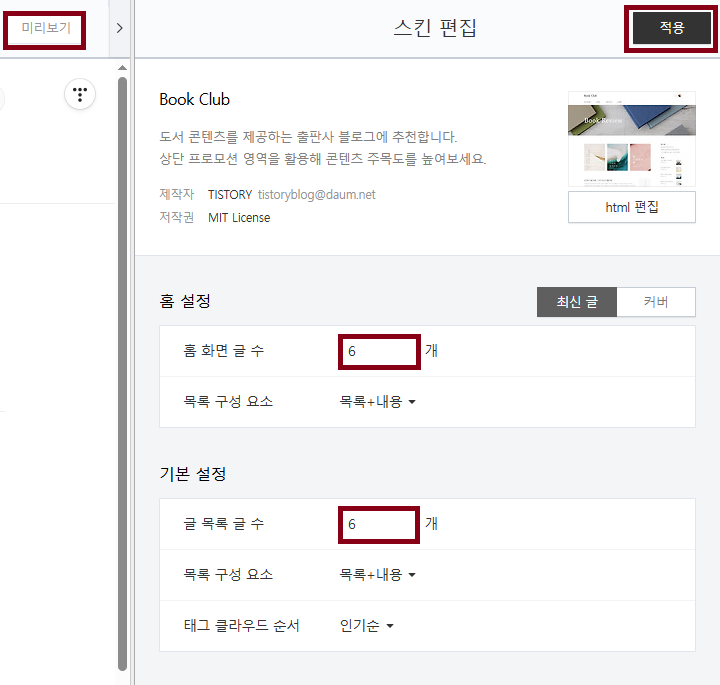The image size is (720, 685).
Task: Click the 스킨 편집 header title
Action: (435, 28)
